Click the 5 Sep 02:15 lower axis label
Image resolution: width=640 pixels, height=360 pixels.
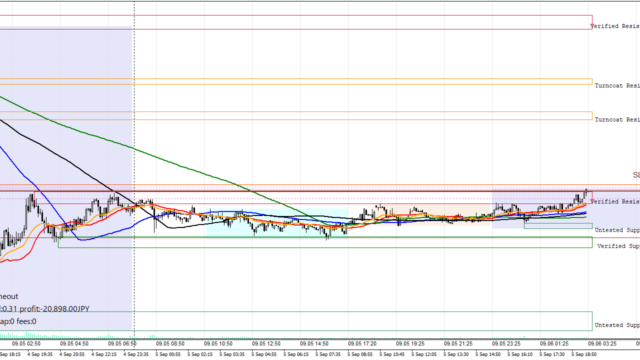point(201,355)
